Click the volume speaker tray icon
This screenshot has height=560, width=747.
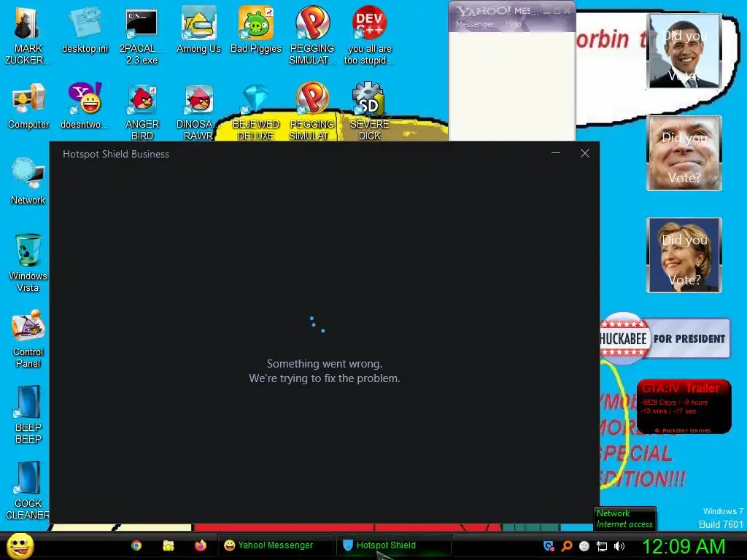(619, 546)
